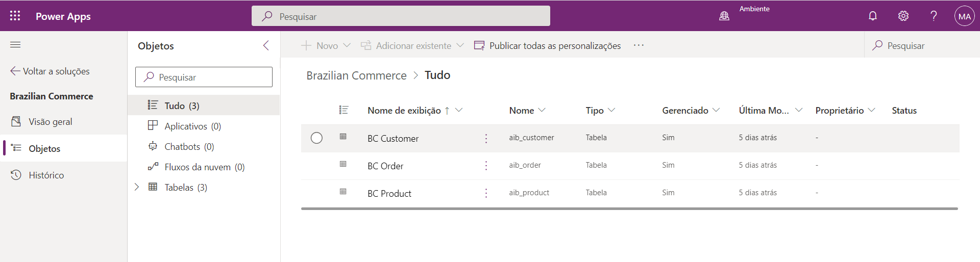
Task: Open the settings gear
Action: (903, 16)
